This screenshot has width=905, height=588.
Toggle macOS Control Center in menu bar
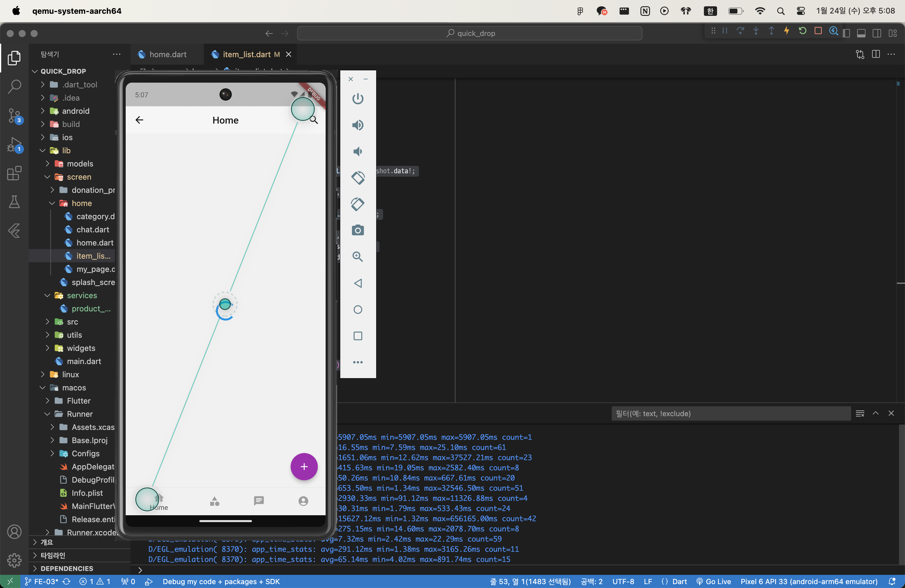801,11
